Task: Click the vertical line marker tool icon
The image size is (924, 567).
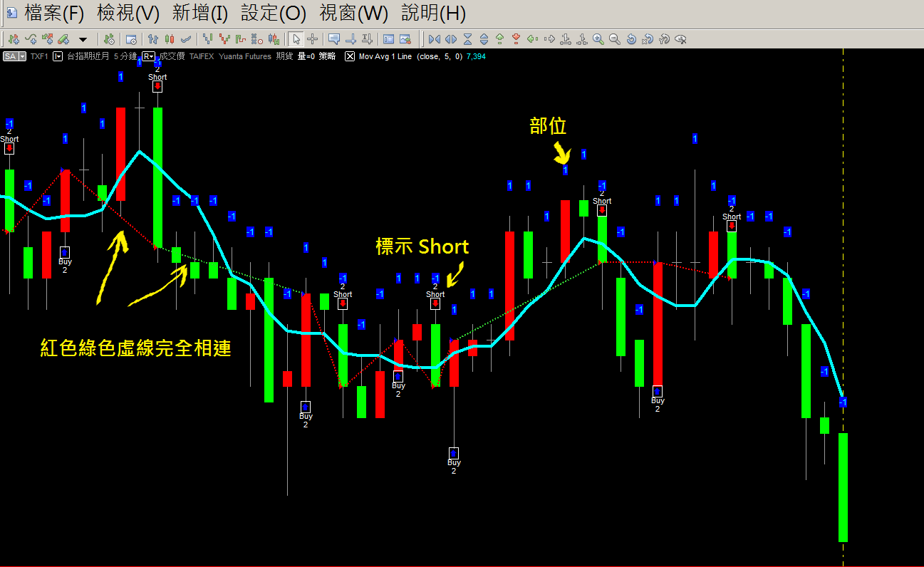Action: pyautogui.click(x=351, y=39)
